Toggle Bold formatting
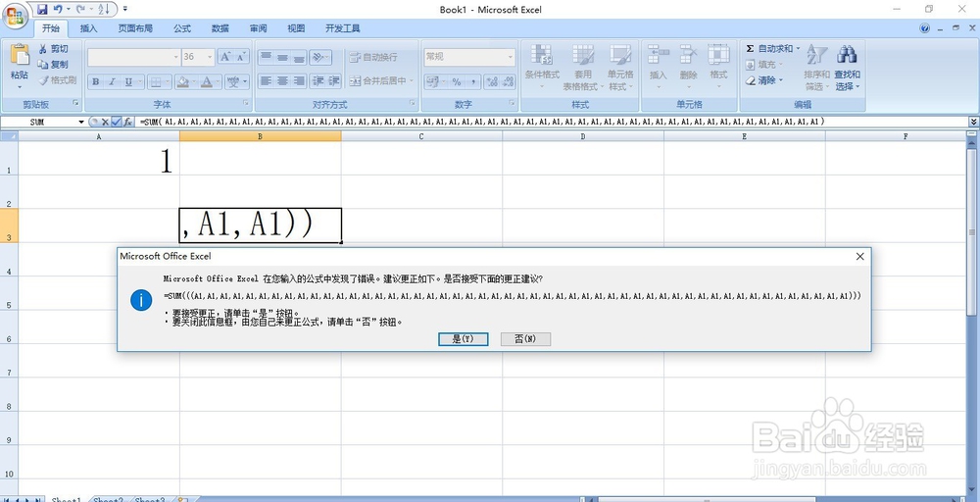The height and width of the screenshot is (502, 980). 96,82
